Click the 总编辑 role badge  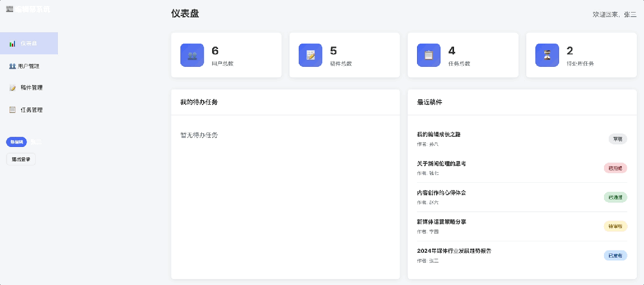coord(17,142)
